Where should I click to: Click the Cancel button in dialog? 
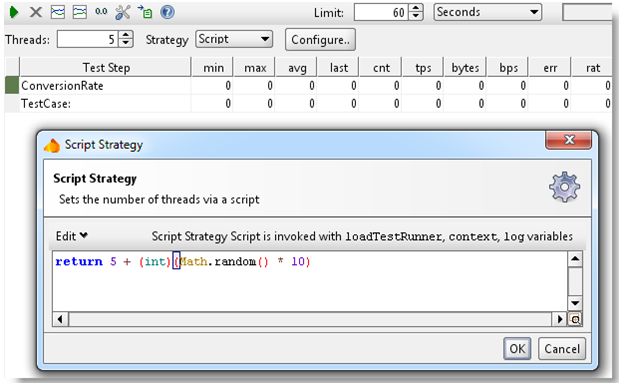pos(562,349)
